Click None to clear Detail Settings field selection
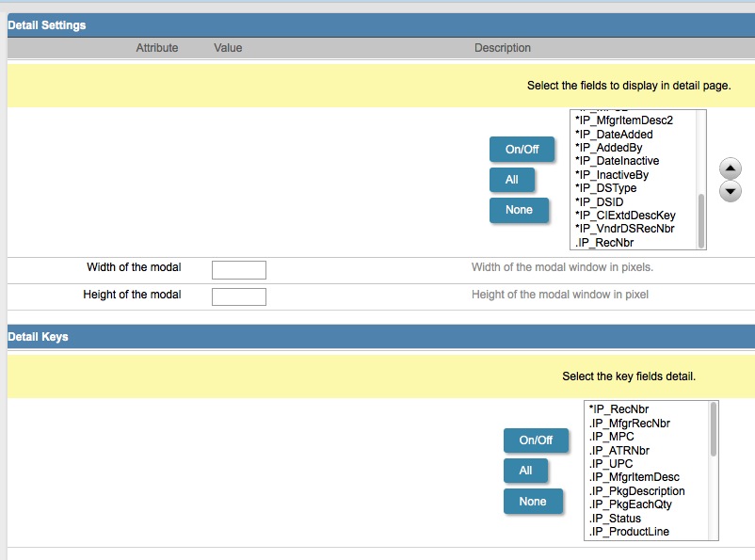 point(519,210)
